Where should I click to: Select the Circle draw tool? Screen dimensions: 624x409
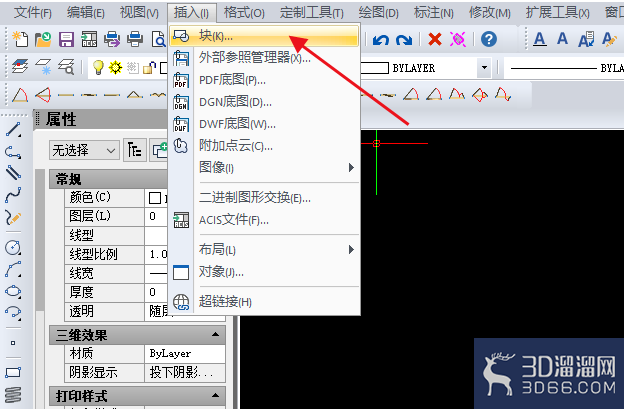13,247
